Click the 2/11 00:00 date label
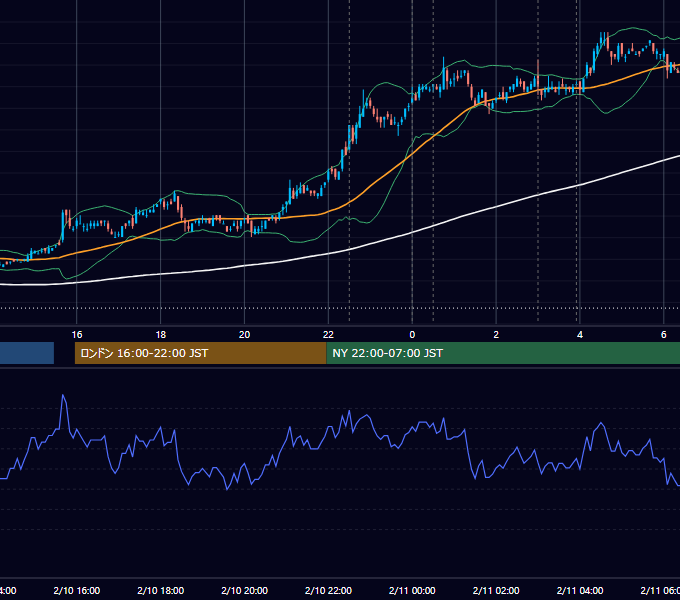Screen dimensions: 680x600 [x=412, y=590]
